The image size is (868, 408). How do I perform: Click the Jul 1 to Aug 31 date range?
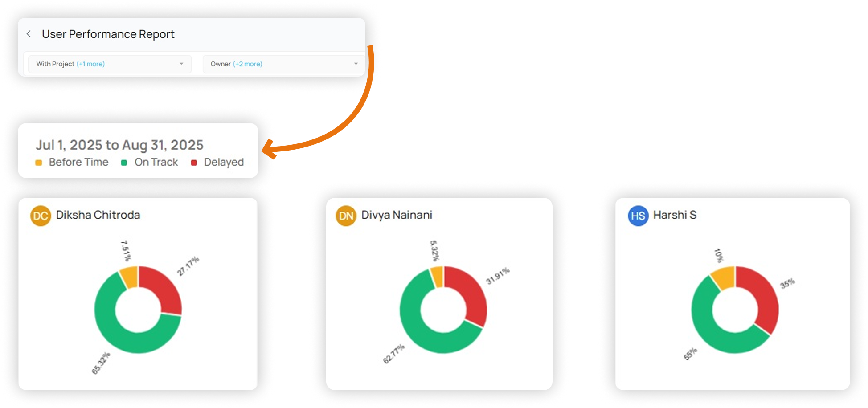point(119,145)
